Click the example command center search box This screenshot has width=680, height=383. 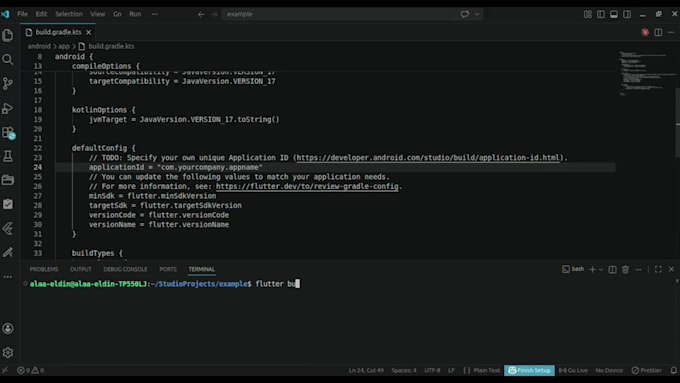point(352,14)
